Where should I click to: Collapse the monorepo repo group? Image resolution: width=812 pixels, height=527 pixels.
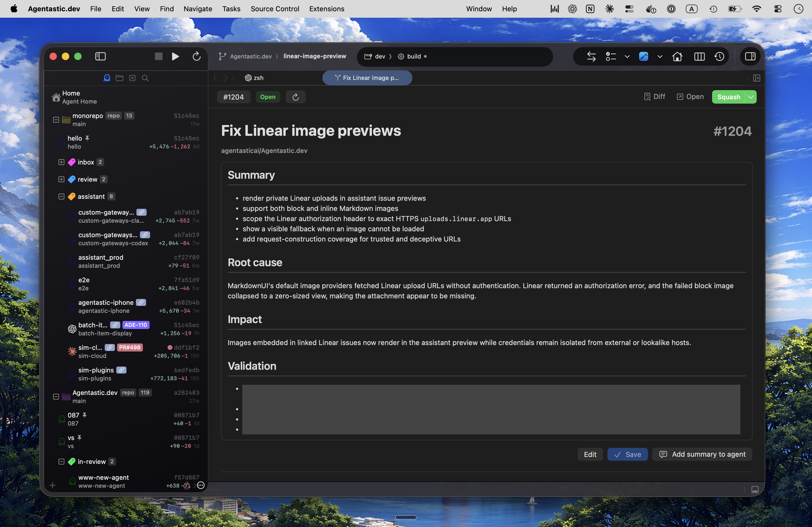pos(56,120)
